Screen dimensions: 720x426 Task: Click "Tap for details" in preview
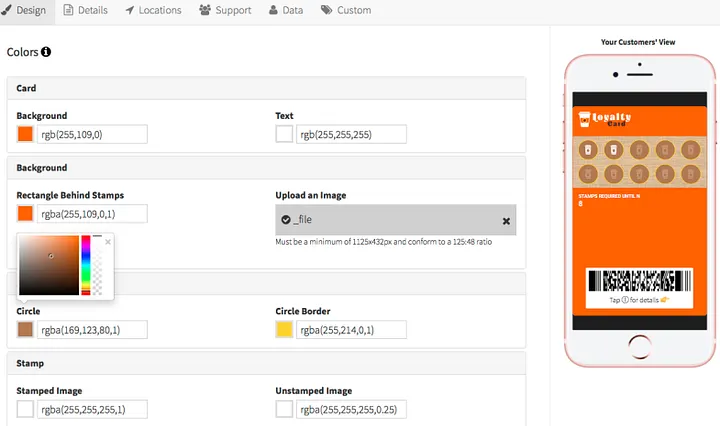click(x=639, y=300)
